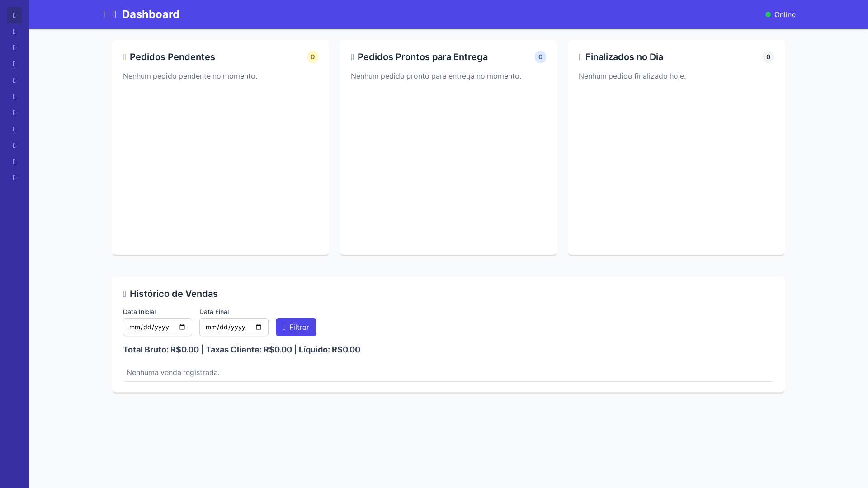The height and width of the screenshot is (488, 868).
Task: Click the Dashboard page title
Action: point(151,14)
